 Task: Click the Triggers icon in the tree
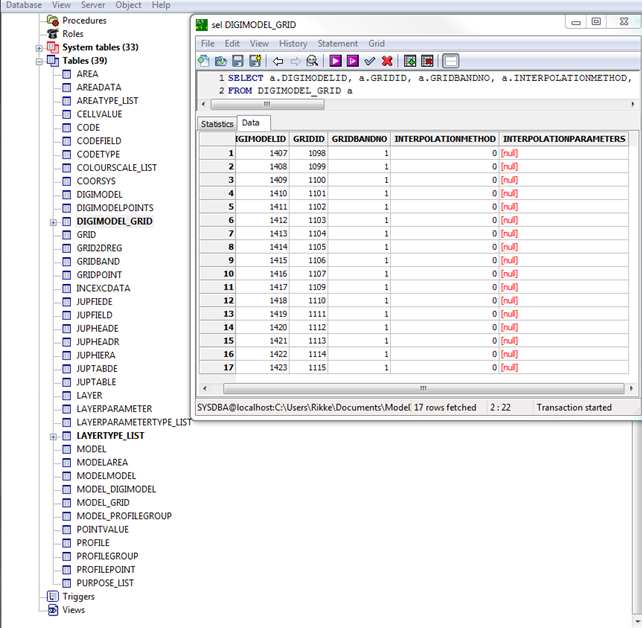pyautogui.click(x=53, y=596)
